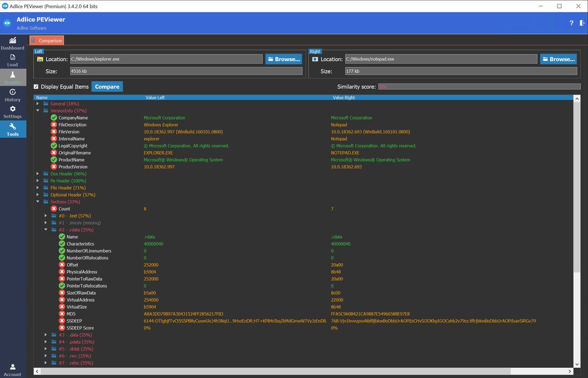Viewport: 588px width, 378px height.
Task: Expand the Optional Header (57%) node
Action: click(38, 195)
